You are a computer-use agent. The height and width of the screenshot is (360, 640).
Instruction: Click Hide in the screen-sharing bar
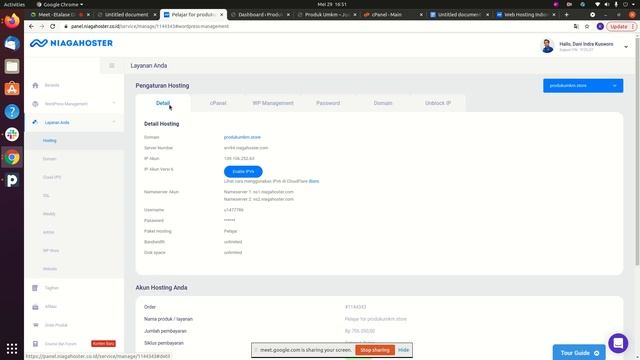click(403, 350)
